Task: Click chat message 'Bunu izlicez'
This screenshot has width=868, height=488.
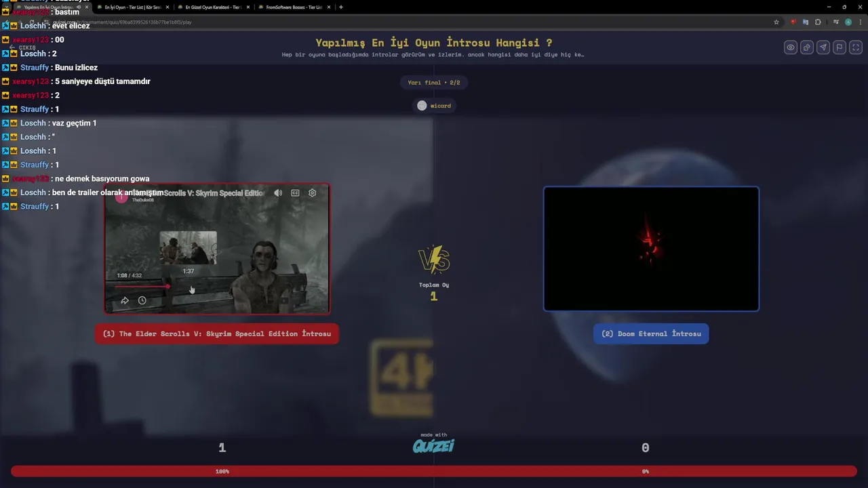Action: [x=76, y=68]
